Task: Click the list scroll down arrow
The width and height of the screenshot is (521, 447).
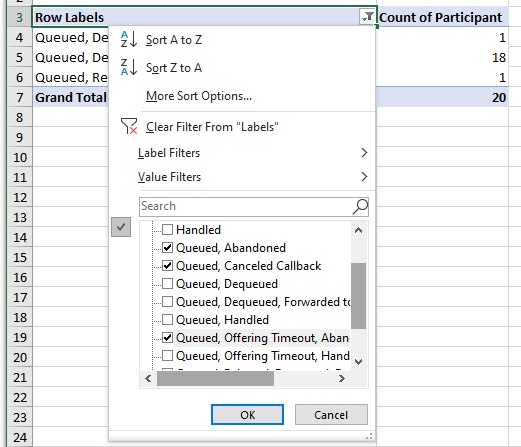Action: tap(359, 361)
